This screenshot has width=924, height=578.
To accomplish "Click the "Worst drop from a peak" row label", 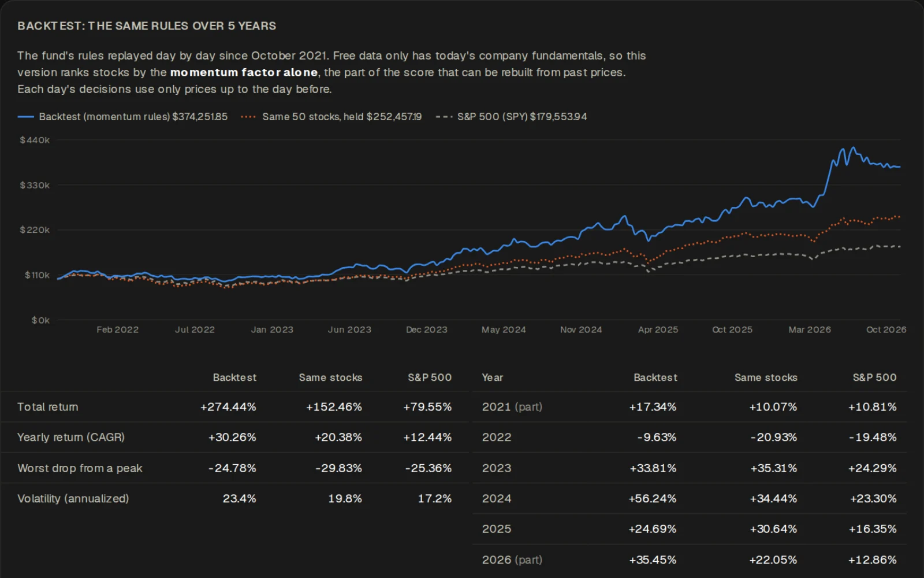I will 80,468.
